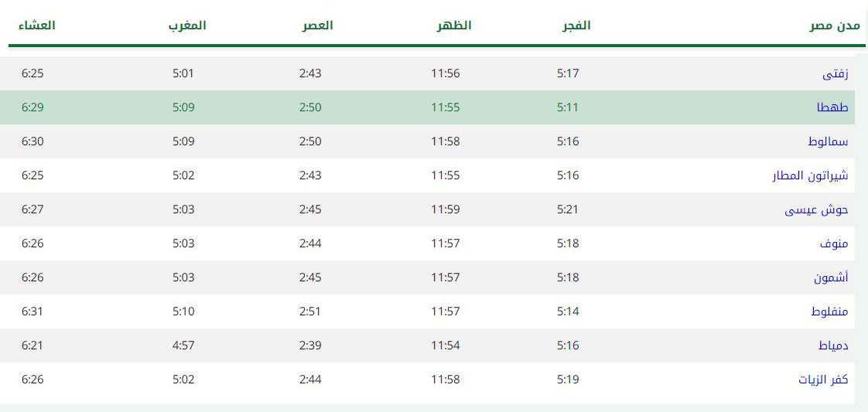Click the مدن مصر column header
The width and height of the screenshot is (868, 412).
pos(840,26)
